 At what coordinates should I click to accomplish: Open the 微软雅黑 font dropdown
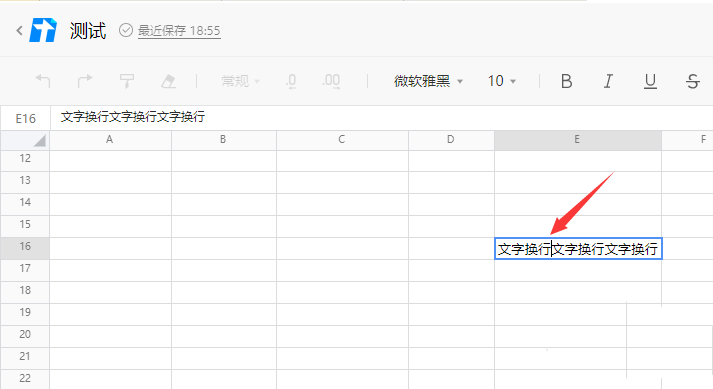pos(428,81)
